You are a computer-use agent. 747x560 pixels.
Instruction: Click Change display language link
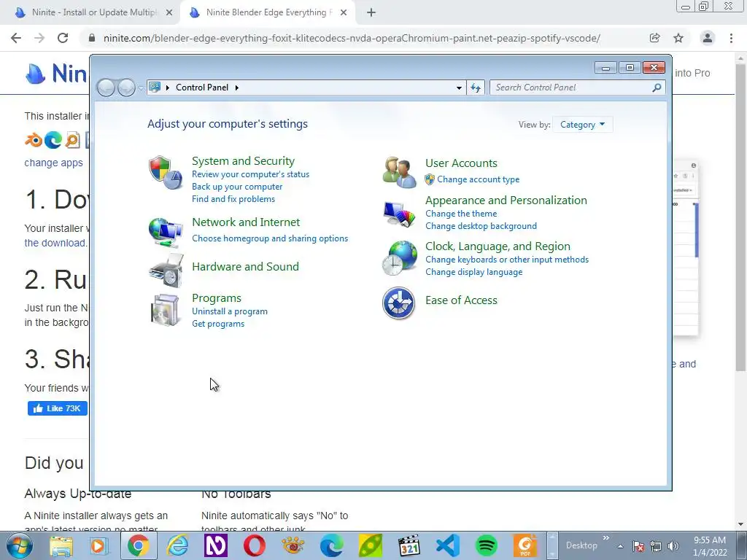474,272
